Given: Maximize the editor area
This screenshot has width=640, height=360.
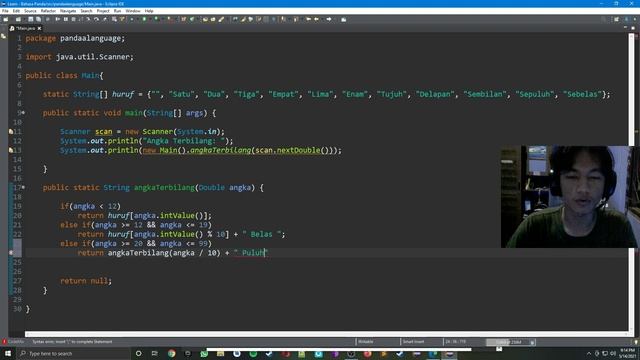Looking at the screenshot, I should [x=633, y=28].
